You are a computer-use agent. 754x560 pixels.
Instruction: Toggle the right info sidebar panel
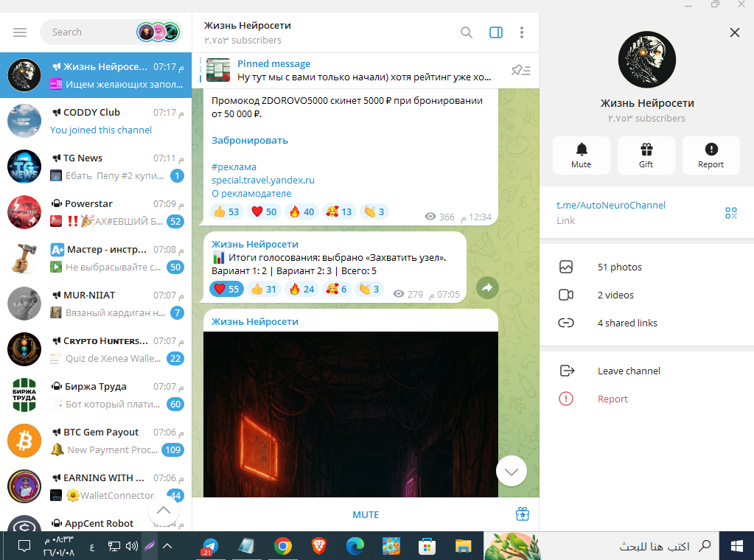coord(496,32)
